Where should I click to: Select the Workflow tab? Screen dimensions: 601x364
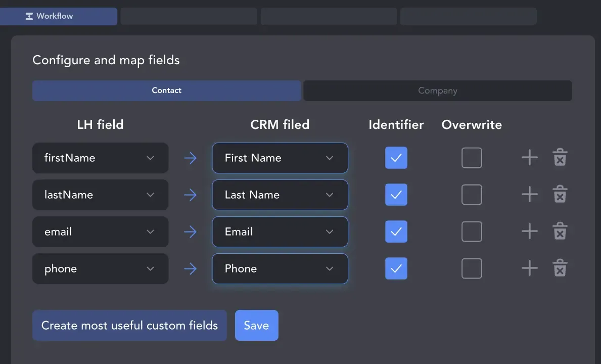[x=59, y=16]
